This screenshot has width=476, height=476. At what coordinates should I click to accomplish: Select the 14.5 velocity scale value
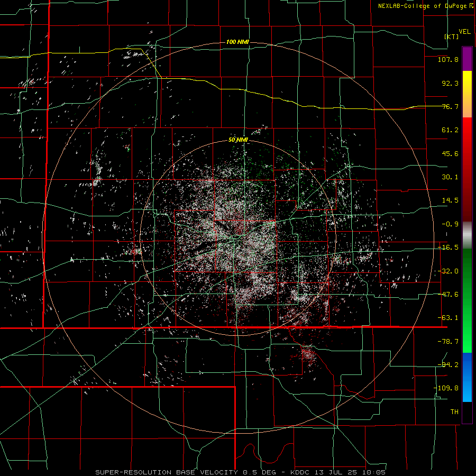tap(450, 200)
